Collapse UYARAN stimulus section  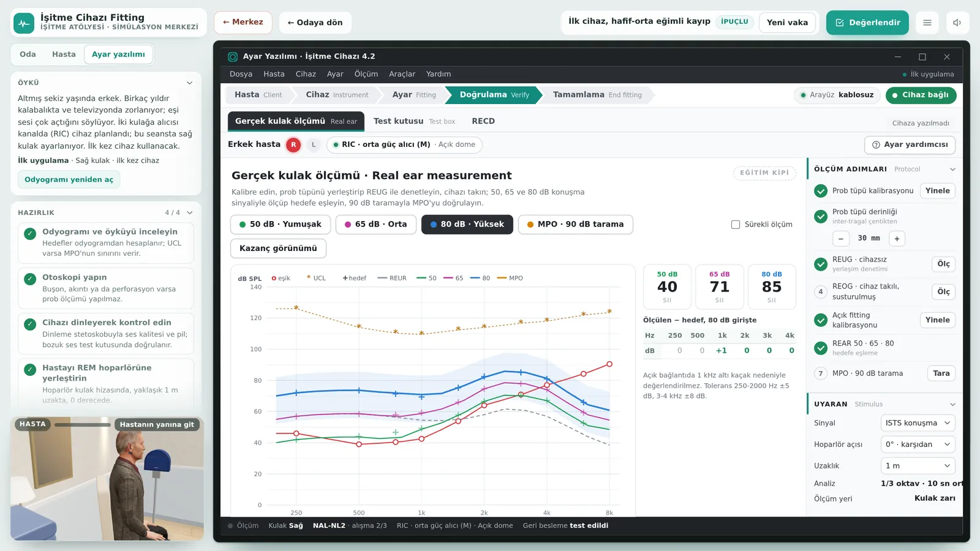pos(952,405)
